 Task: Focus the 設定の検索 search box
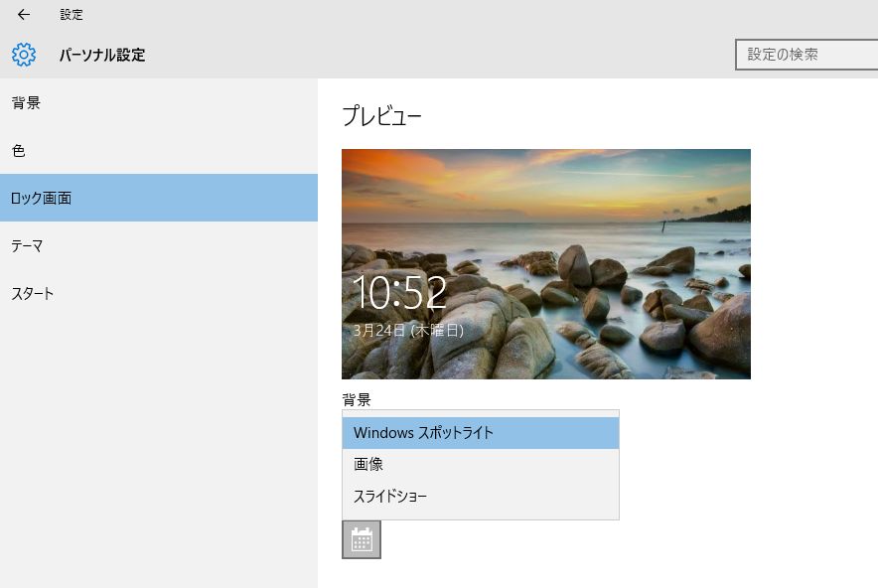click(x=806, y=55)
